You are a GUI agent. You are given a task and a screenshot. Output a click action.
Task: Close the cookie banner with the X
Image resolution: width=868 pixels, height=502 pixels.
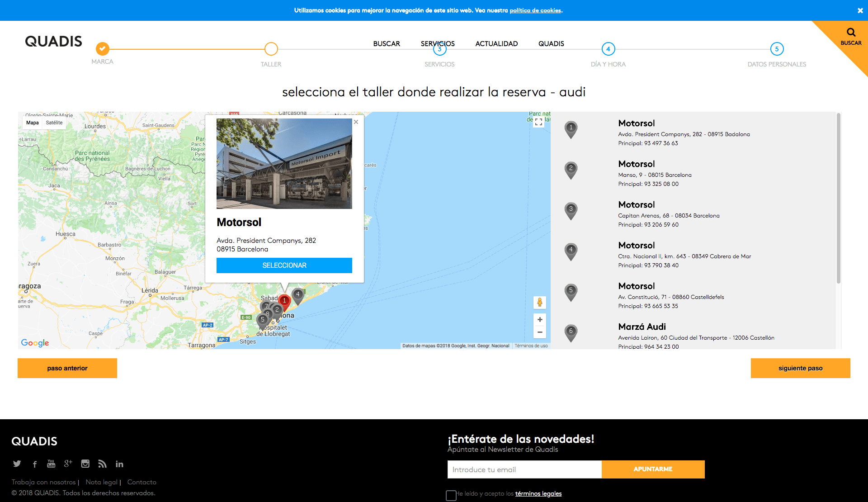860,10
